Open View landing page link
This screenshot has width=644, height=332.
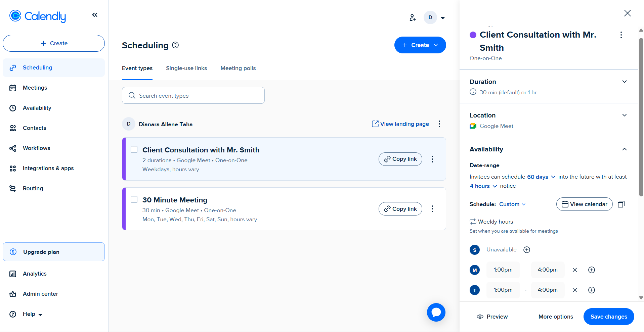[400, 124]
